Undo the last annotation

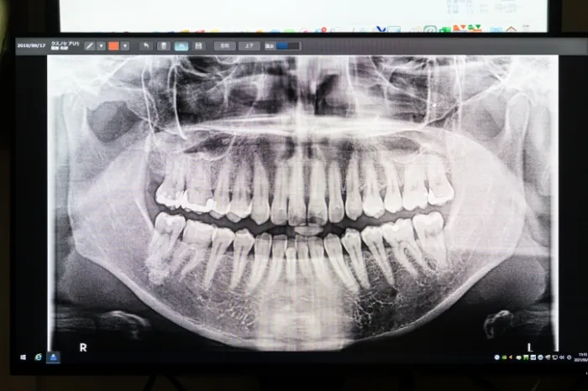pos(146,45)
